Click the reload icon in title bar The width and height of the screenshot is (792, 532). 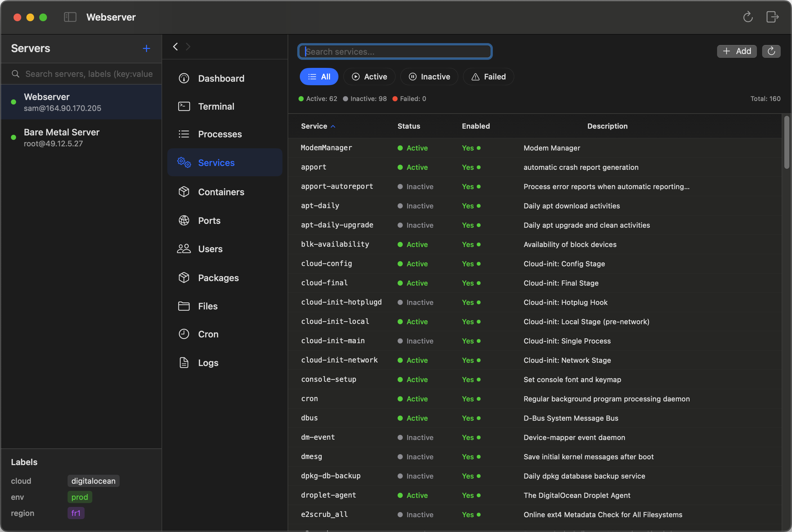click(x=748, y=17)
